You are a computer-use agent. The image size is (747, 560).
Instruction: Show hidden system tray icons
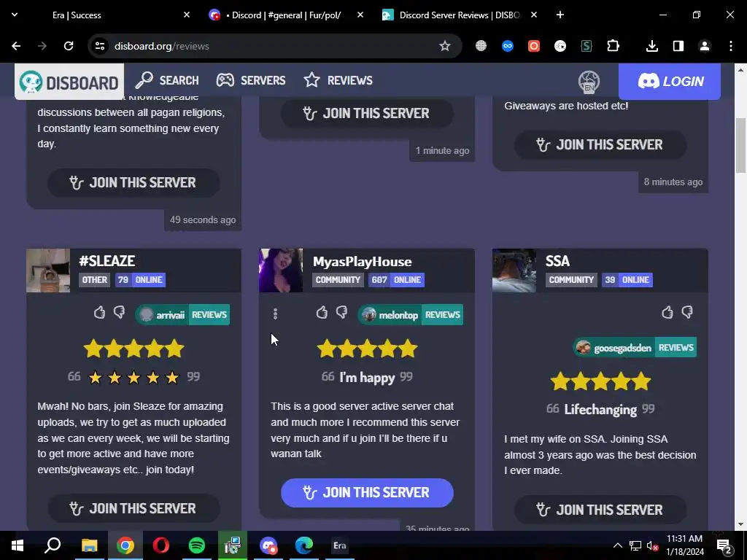click(x=617, y=545)
